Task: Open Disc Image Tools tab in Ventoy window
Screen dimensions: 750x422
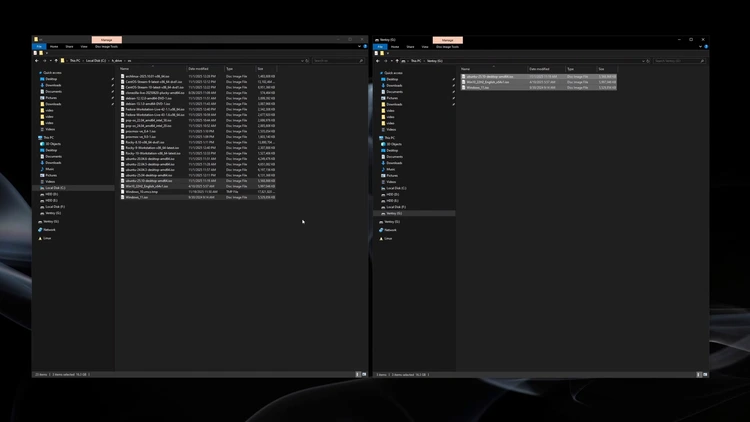Action: coord(448,47)
